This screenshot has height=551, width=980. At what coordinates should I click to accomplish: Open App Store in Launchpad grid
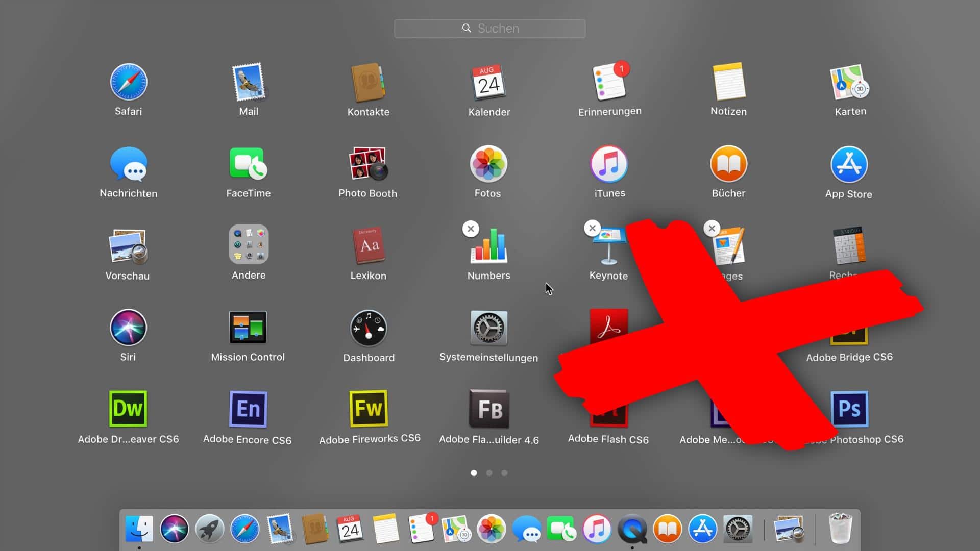[x=849, y=164]
